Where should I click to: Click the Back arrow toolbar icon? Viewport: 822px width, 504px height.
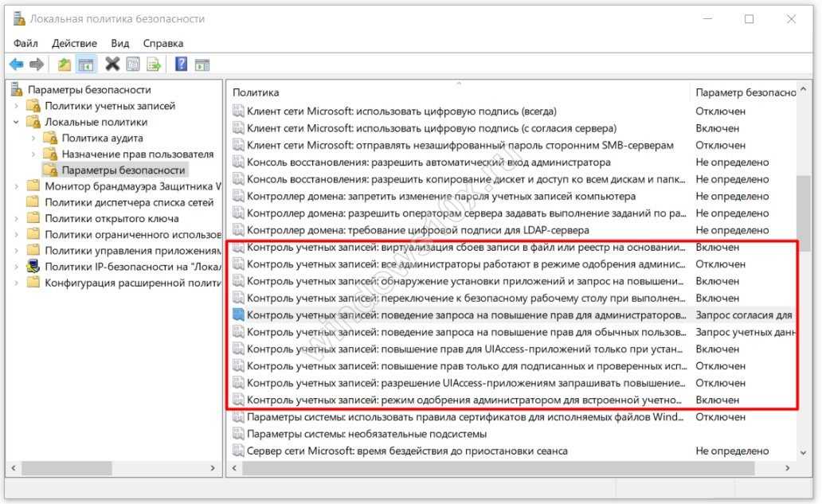[16, 64]
